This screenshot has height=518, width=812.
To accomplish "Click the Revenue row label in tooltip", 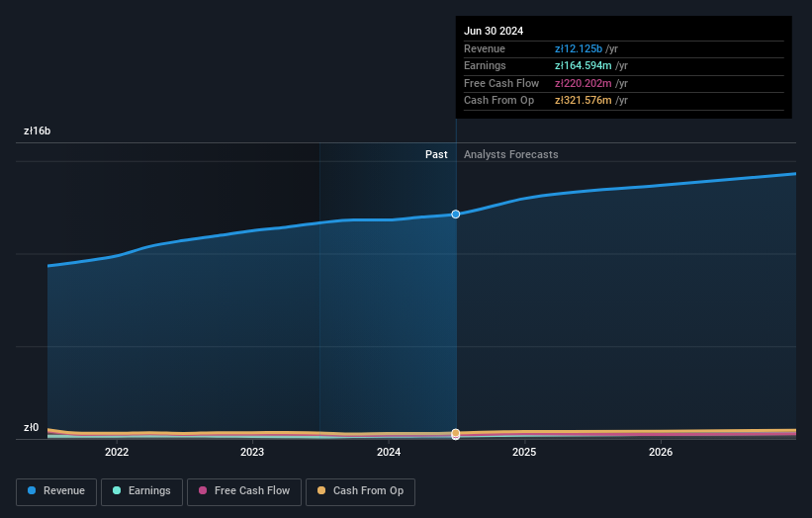I will pos(485,48).
